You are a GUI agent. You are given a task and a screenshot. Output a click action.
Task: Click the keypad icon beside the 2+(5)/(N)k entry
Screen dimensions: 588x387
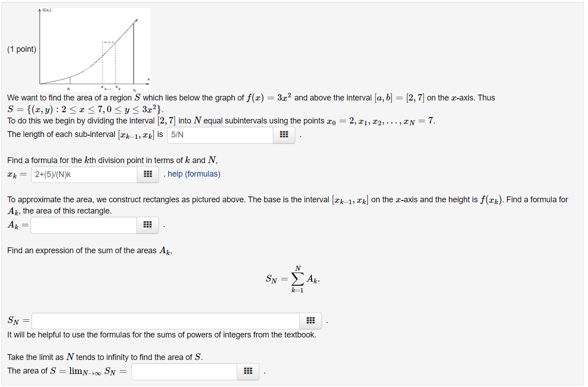coord(148,174)
